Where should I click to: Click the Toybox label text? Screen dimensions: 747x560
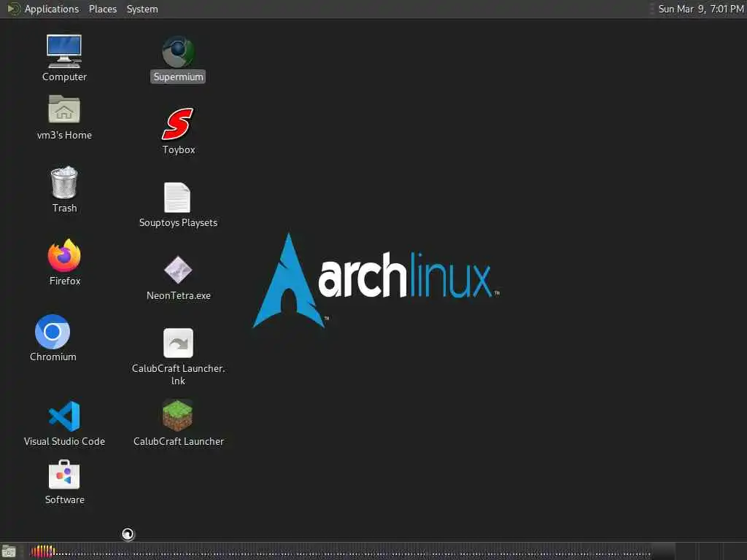(179, 150)
